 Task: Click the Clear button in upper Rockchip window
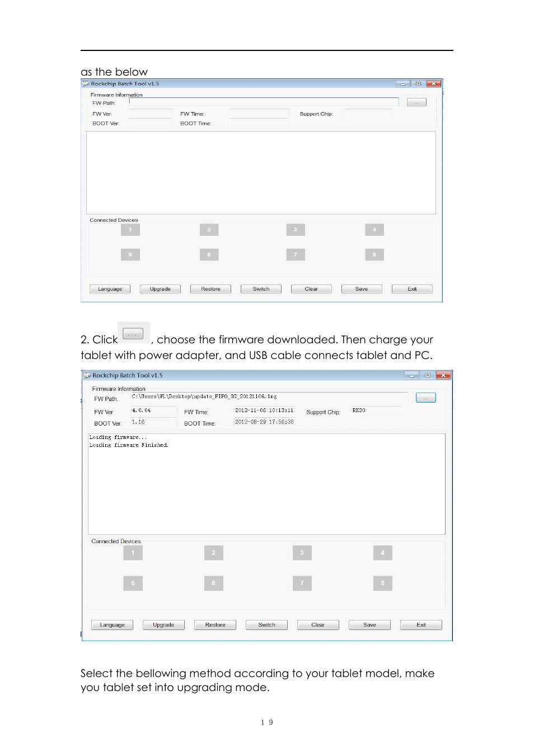coord(311,289)
